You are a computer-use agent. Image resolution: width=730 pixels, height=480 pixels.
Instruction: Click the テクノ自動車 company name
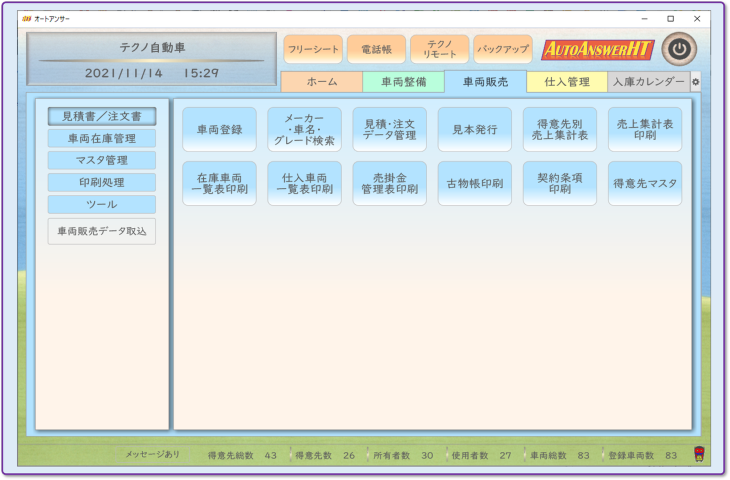[x=152, y=47]
